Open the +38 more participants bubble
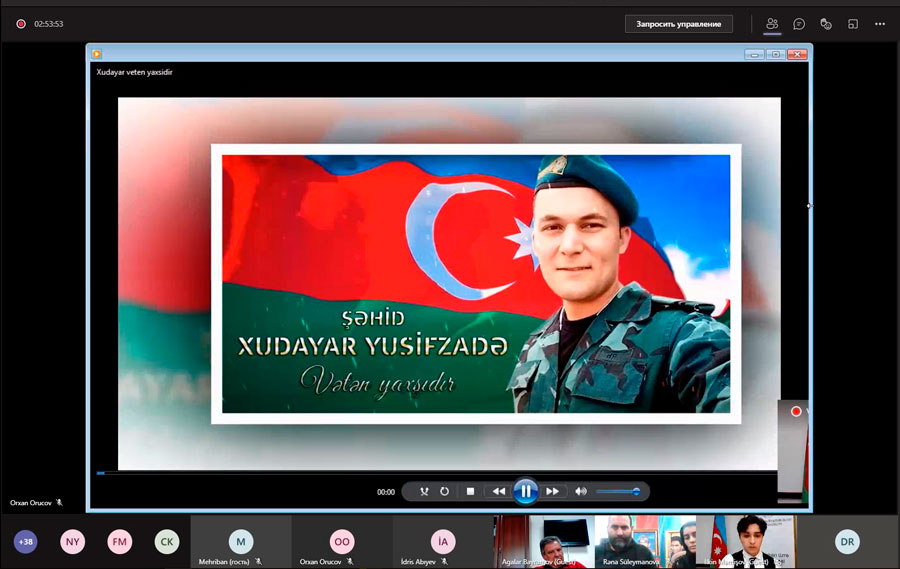 click(25, 541)
